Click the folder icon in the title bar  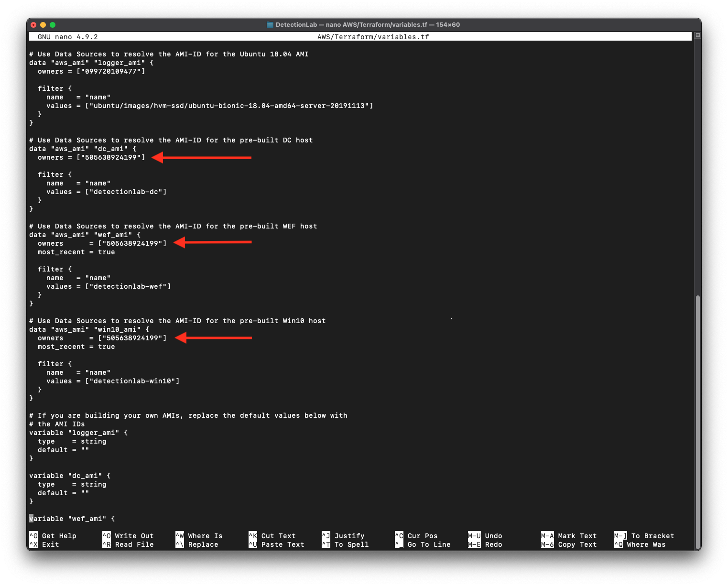(x=270, y=25)
